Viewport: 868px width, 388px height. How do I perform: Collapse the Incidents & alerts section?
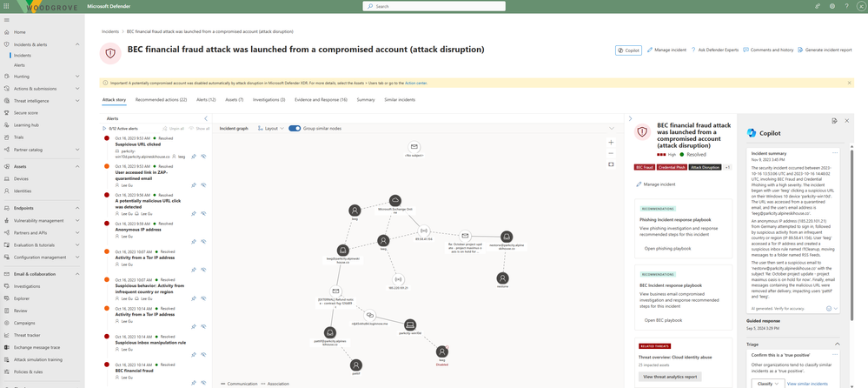coord(77,43)
